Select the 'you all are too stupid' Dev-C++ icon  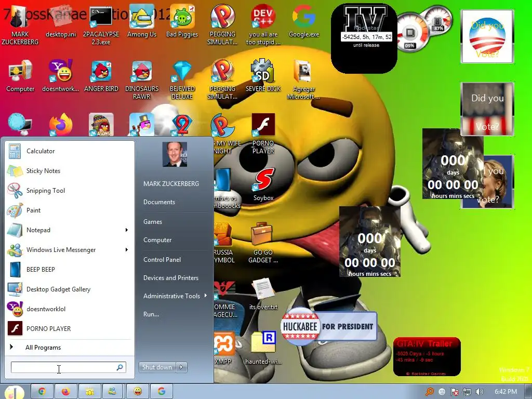coord(263,25)
